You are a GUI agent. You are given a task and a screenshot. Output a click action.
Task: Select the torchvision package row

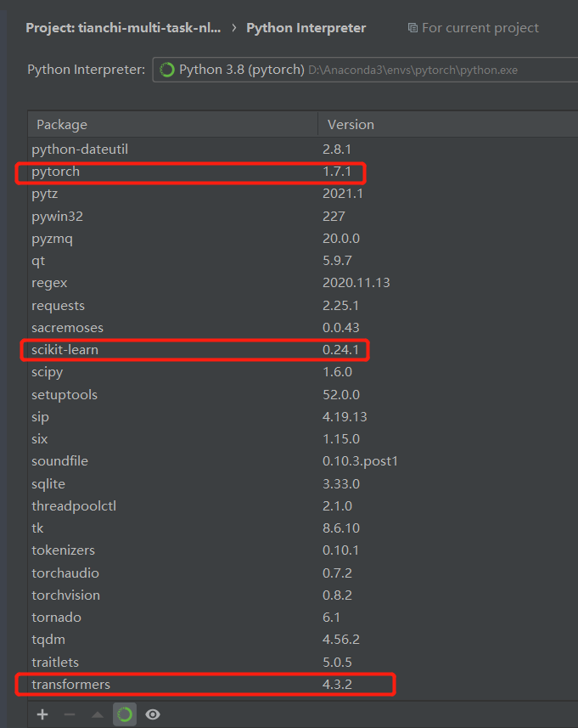[x=303, y=595]
